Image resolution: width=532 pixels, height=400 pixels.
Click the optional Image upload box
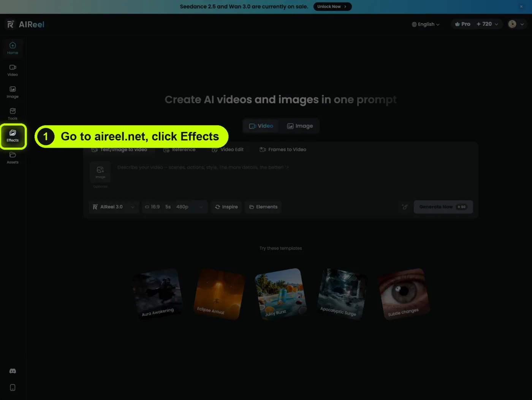(x=100, y=172)
